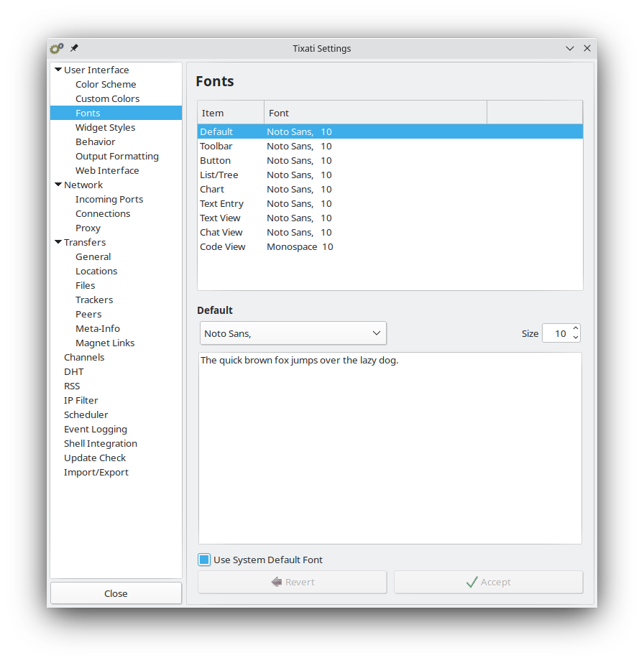644x663 pixels.
Task: Select the Code View font row
Action: point(390,246)
